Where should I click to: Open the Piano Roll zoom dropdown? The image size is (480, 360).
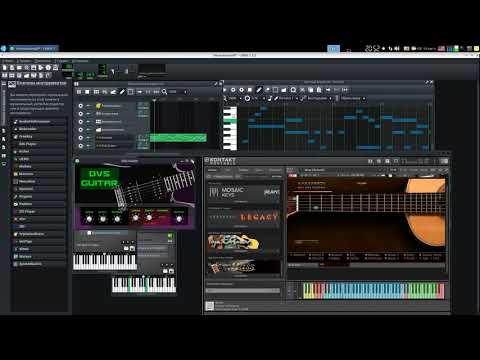235,98
